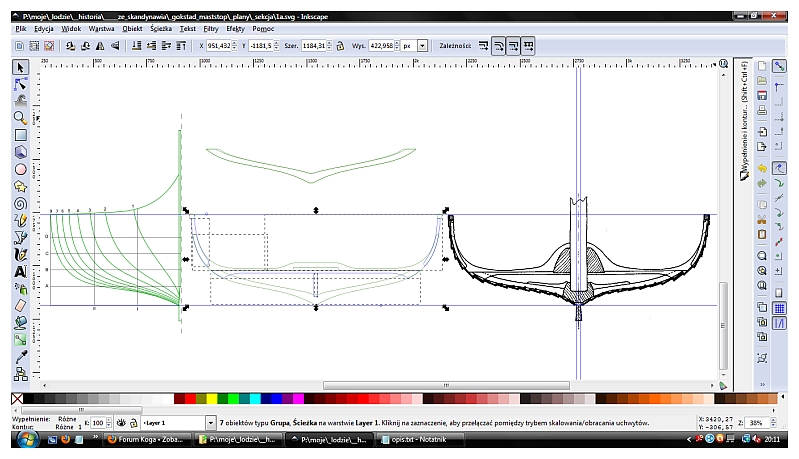The height and width of the screenshot is (459, 799).
Task: Expand the Layer 1 selector dropdown
Action: click(210, 423)
